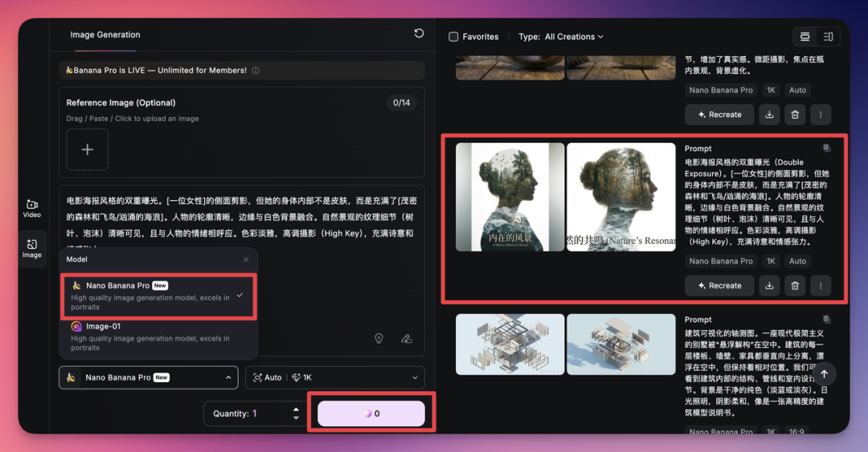Click the Image Generation tab
Viewport: 868px width, 452px height.
(x=105, y=35)
